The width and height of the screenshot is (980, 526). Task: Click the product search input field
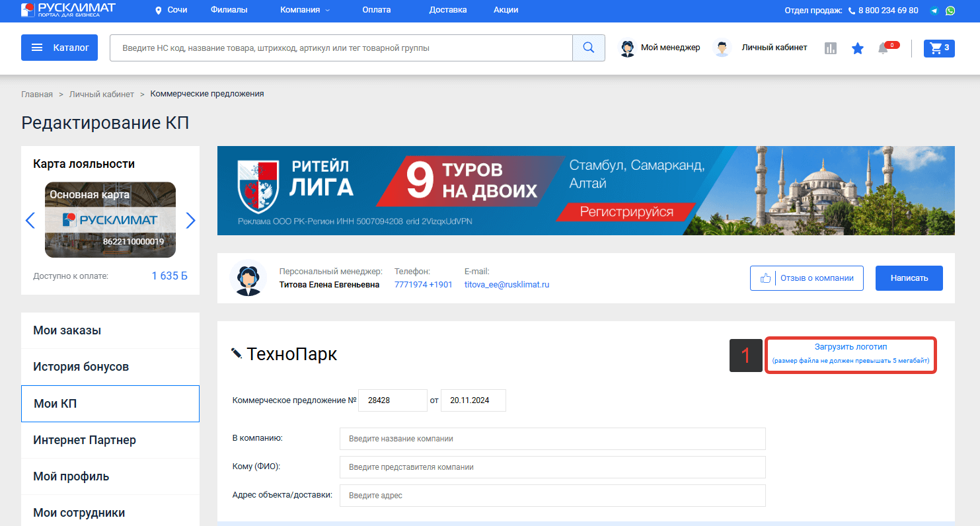[341, 48]
